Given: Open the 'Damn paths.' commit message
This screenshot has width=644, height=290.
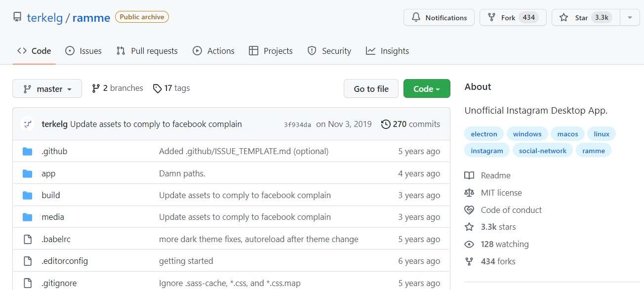Looking at the screenshot, I should (x=182, y=173).
